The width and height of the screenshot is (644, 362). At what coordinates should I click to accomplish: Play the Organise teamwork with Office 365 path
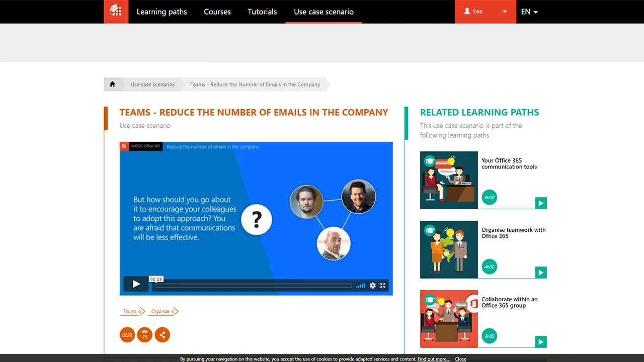(541, 273)
